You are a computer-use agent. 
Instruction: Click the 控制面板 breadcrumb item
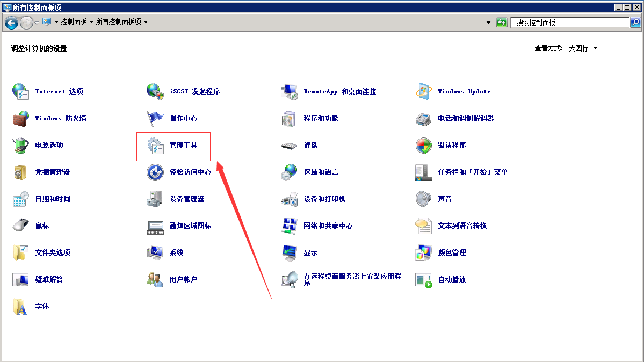point(74,22)
